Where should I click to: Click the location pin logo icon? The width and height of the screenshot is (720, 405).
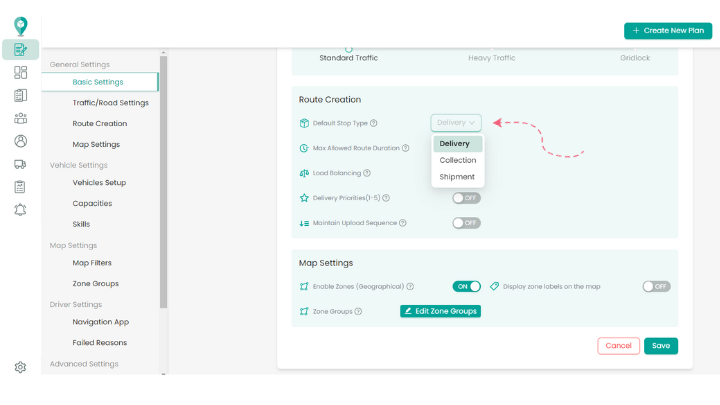[x=20, y=26]
